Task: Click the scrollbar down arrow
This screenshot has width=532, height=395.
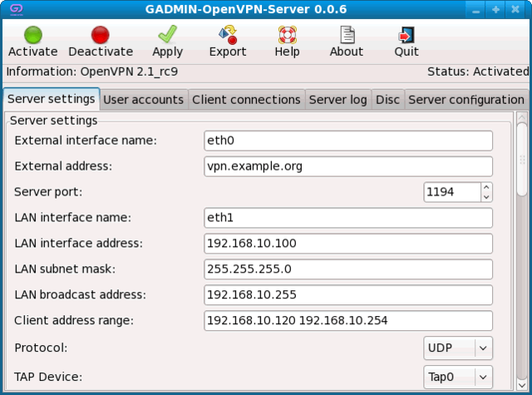Action: (x=522, y=385)
